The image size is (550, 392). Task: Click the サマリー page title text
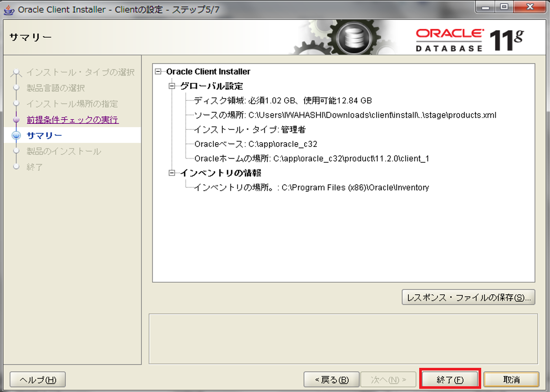30,37
